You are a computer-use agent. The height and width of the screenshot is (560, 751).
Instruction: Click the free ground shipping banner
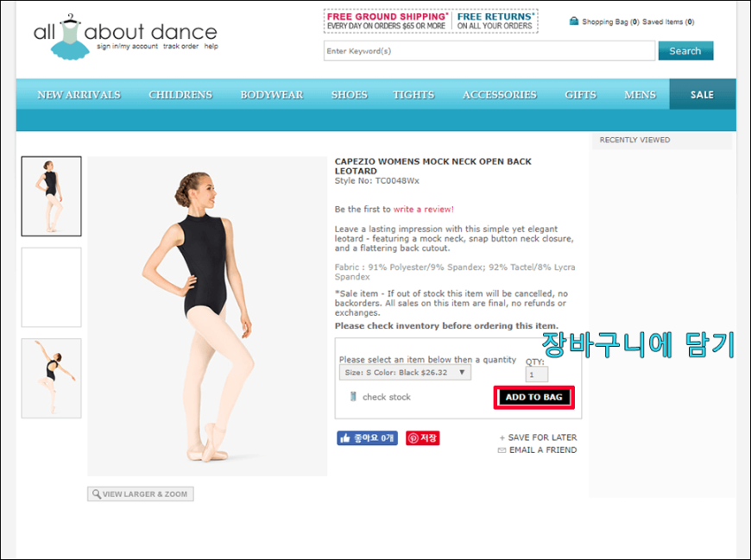tap(387, 21)
